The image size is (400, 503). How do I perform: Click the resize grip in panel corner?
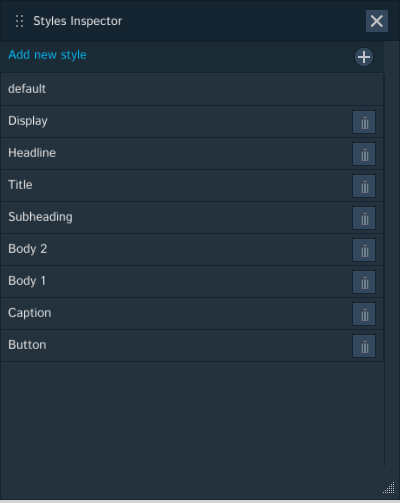point(389,487)
